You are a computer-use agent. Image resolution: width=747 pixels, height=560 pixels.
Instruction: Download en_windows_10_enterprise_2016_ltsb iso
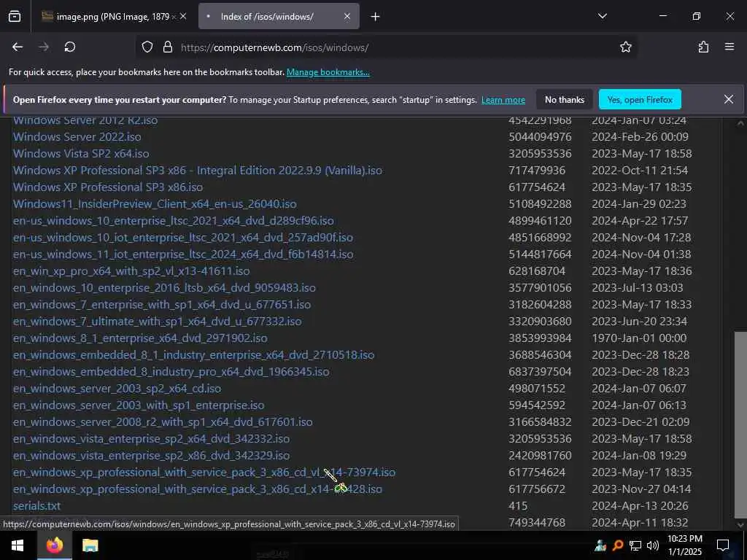point(164,288)
